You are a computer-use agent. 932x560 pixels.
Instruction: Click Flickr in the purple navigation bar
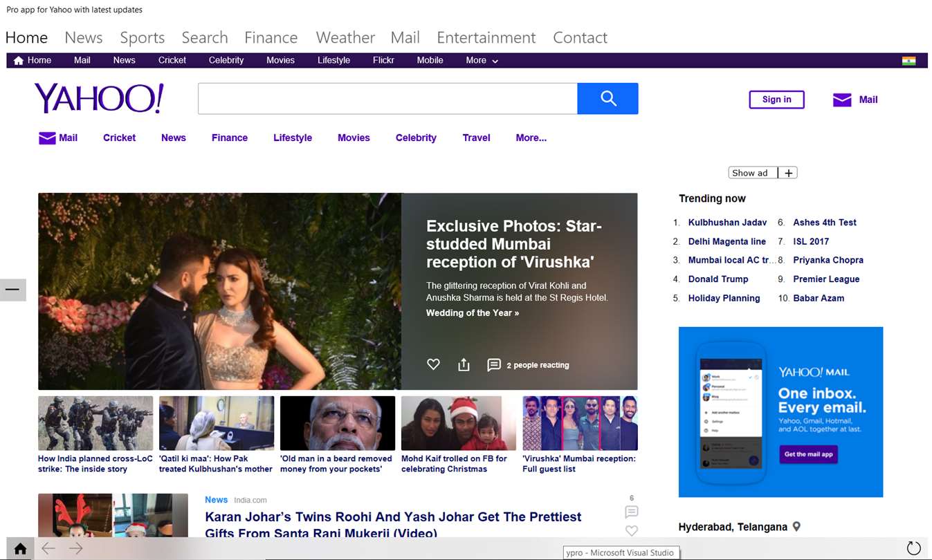pyautogui.click(x=383, y=60)
